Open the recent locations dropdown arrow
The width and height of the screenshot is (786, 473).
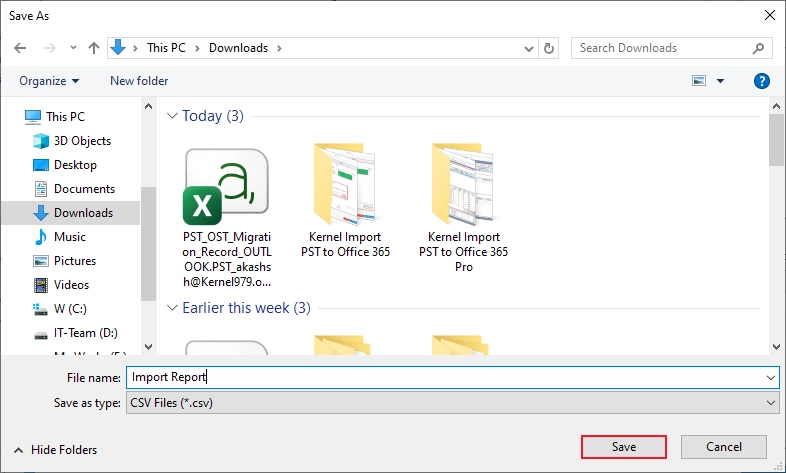[73, 48]
